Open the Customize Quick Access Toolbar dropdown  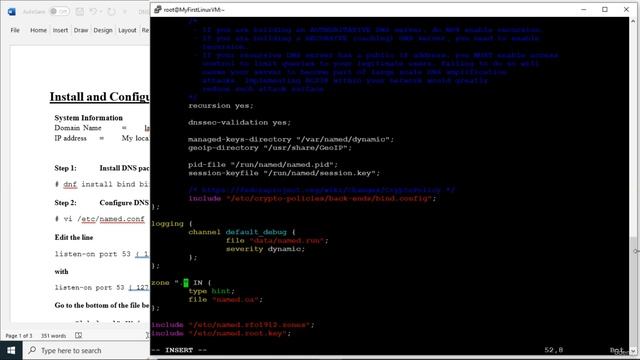pos(125,11)
